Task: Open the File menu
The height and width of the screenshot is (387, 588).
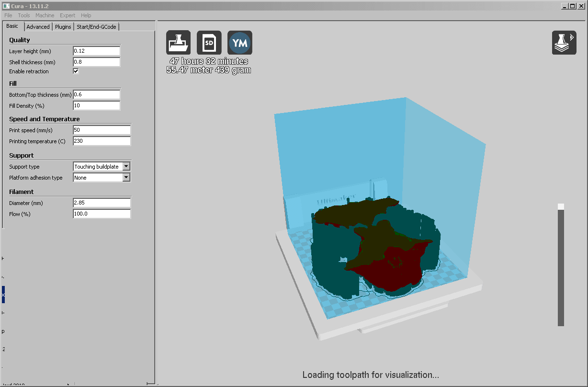Action: [x=8, y=15]
